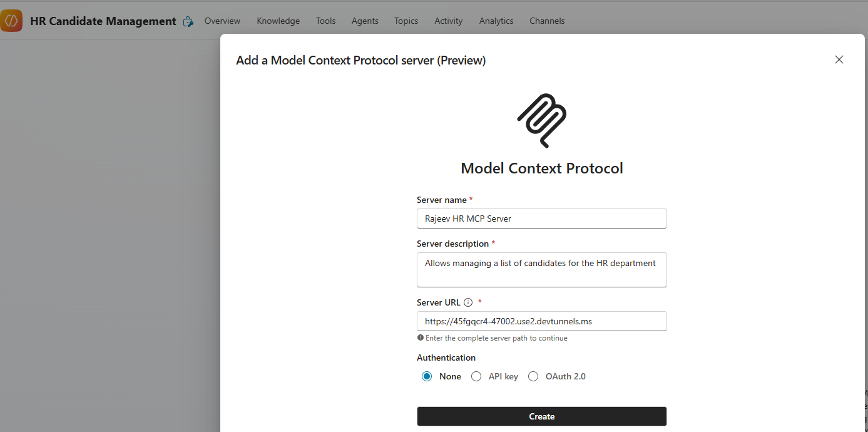Select OAuth 2.0 authentication

[533, 376]
